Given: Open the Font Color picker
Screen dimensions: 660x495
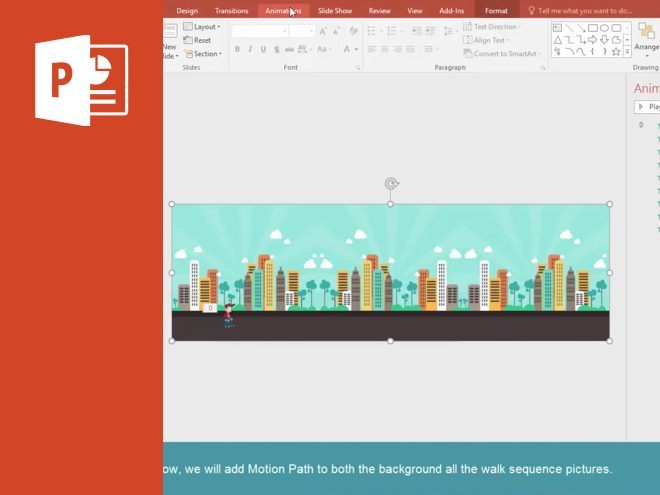Looking at the screenshot, I should click(349, 49).
